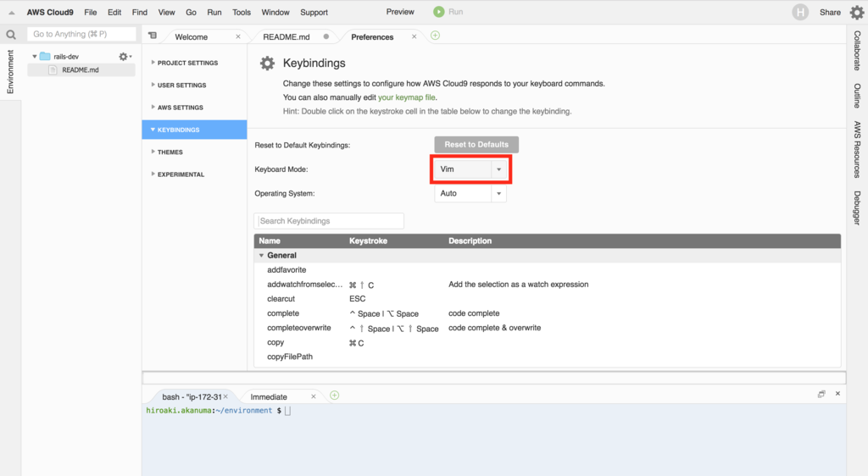Open the Find menu
This screenshot has height=476, width=868.
coord(140,12)
